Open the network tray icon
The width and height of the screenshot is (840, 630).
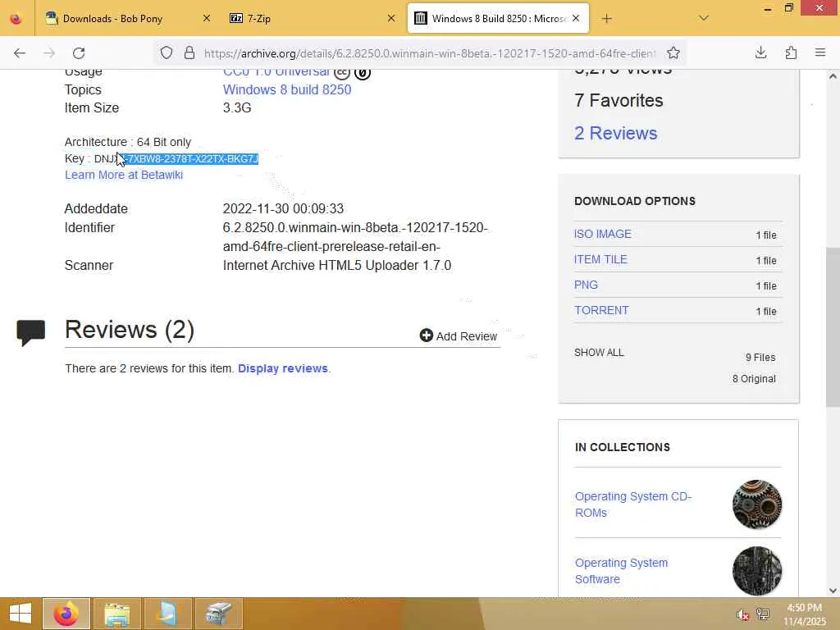click(x=763, y=614)
